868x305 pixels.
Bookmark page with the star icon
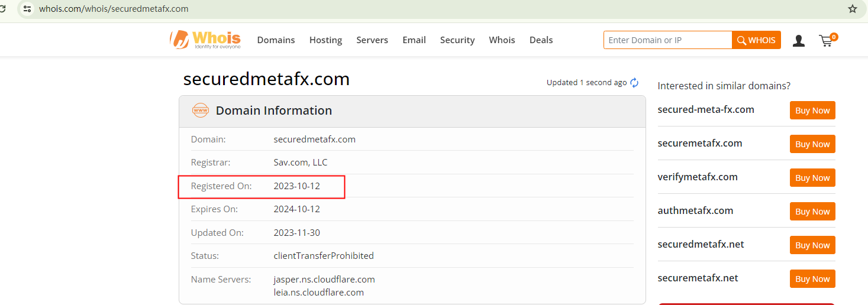point(853,9)
